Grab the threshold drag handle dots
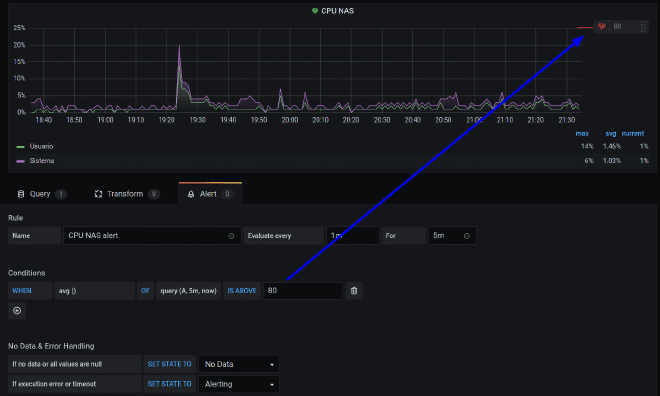The height and width of the screenshot is (396, 660). tap(643, 27)
